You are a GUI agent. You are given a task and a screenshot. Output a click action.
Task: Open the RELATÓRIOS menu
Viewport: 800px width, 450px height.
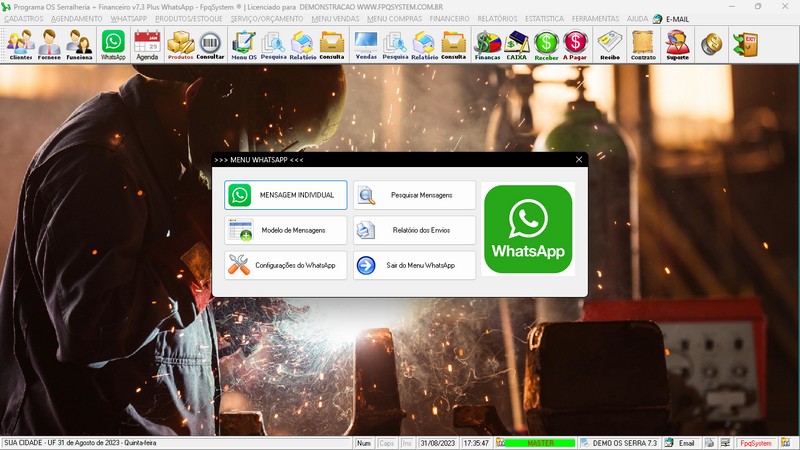[x=497, y=19]
